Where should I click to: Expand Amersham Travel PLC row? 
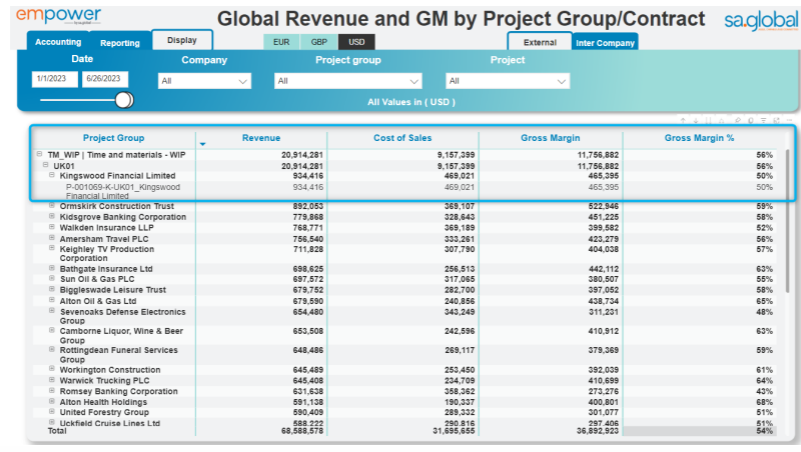pyautogui.click(x=52, y=238)
